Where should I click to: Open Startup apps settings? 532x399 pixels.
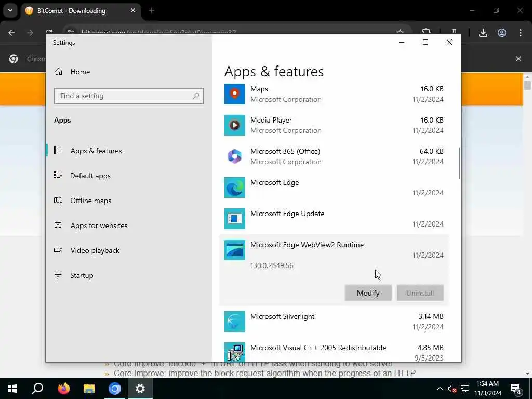point(128,275)
